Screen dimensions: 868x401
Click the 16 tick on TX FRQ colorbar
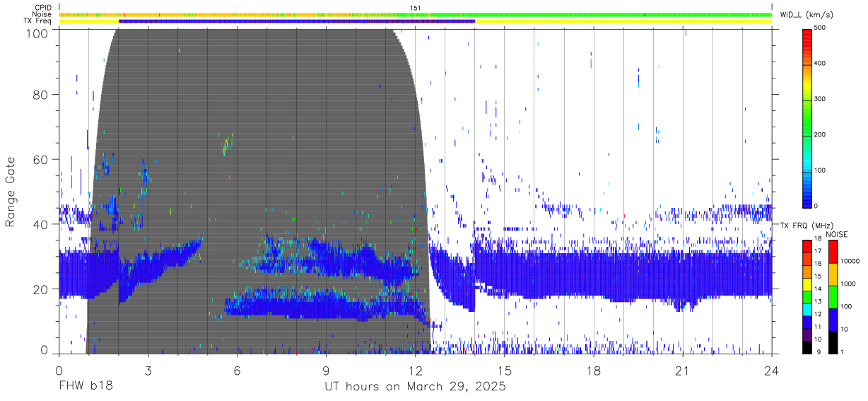tap(818, 264)
